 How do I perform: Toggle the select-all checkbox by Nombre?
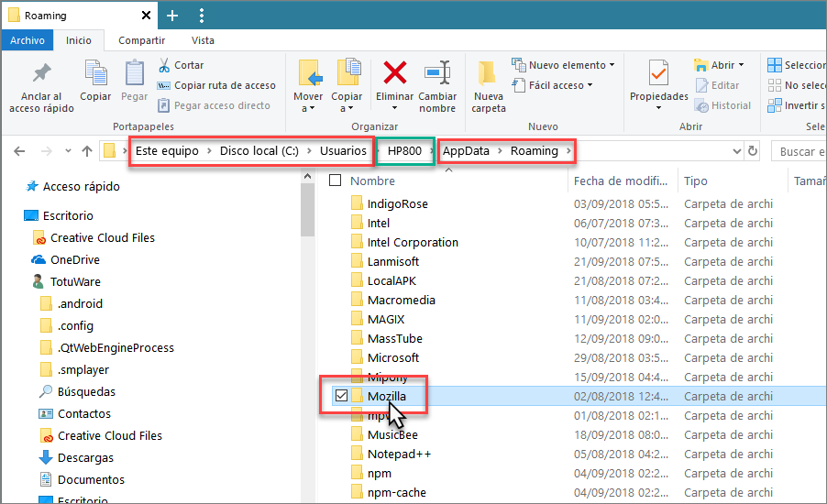tap(335, 181)
